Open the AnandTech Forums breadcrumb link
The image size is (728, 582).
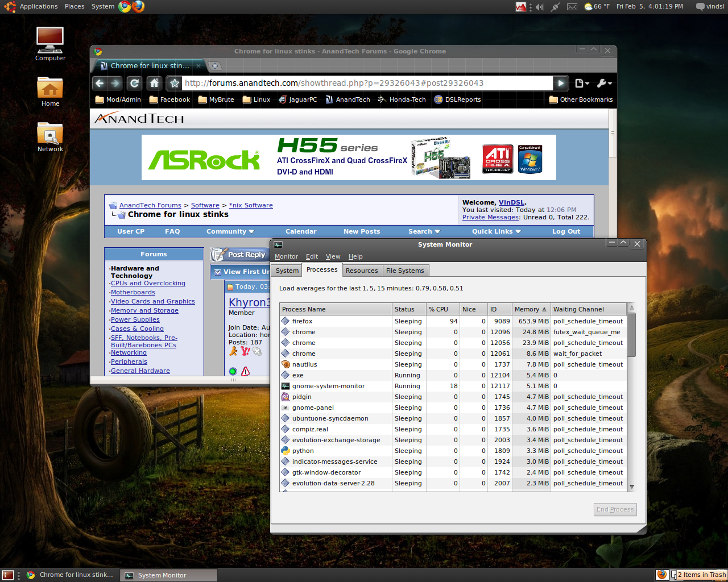click(x=150, y=205)
